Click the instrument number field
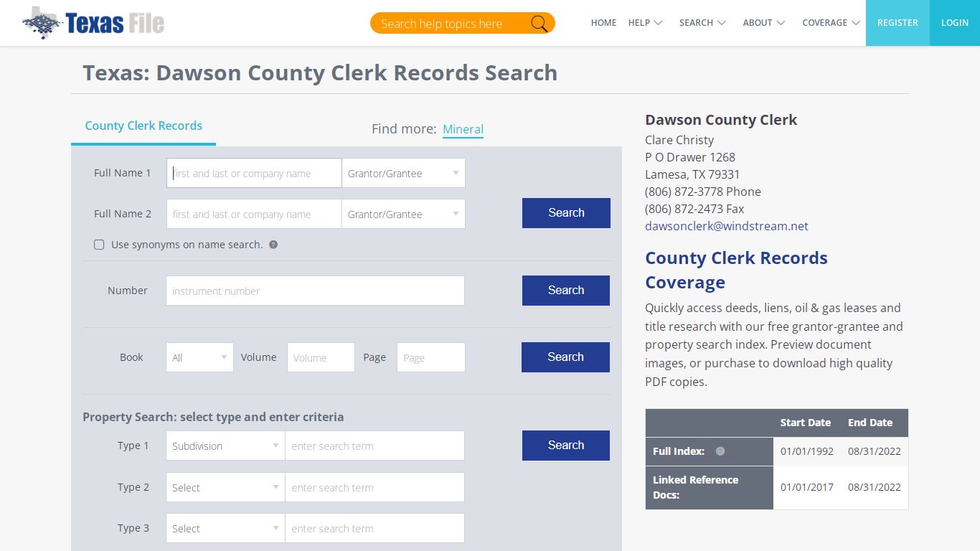The image size is (980, 551). [x=315, y=291]
